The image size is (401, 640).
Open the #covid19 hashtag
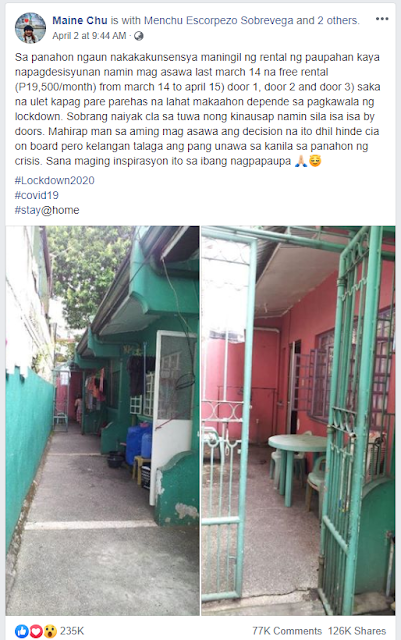pos(37,195)
